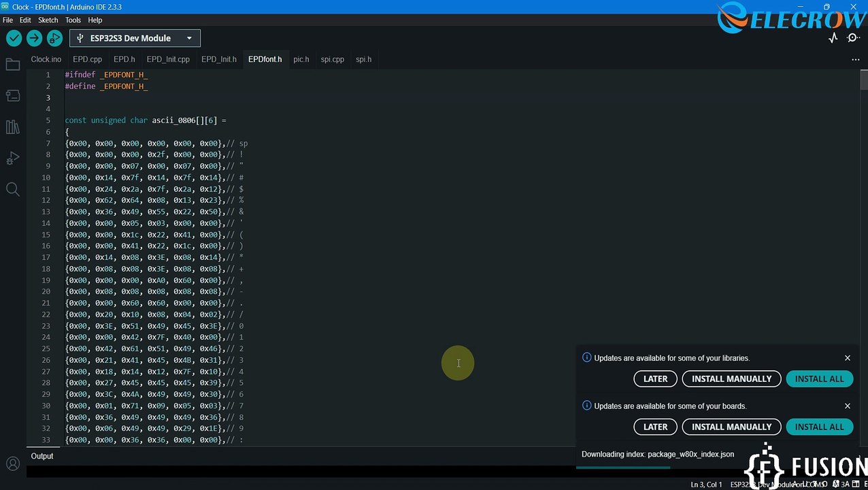Switch to the spi.h tab
Screen dimensions: 868x490
364,59
